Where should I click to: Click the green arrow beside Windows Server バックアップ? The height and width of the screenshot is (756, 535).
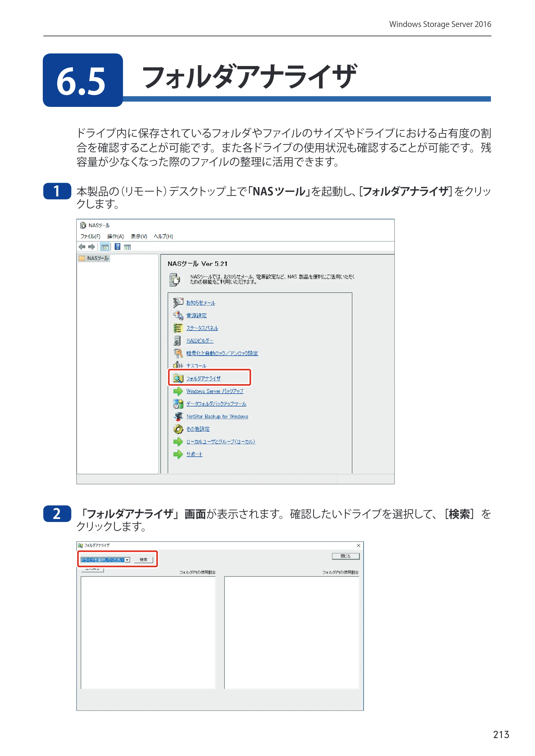click(x=178, y=391)
